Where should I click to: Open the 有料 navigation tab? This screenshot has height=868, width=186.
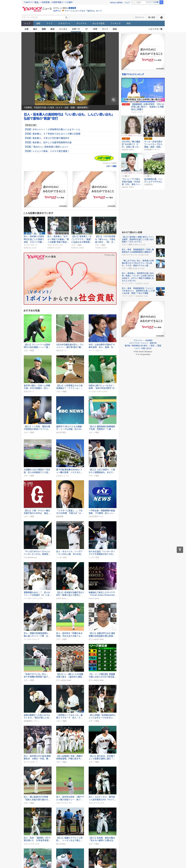tap(128, 24)
